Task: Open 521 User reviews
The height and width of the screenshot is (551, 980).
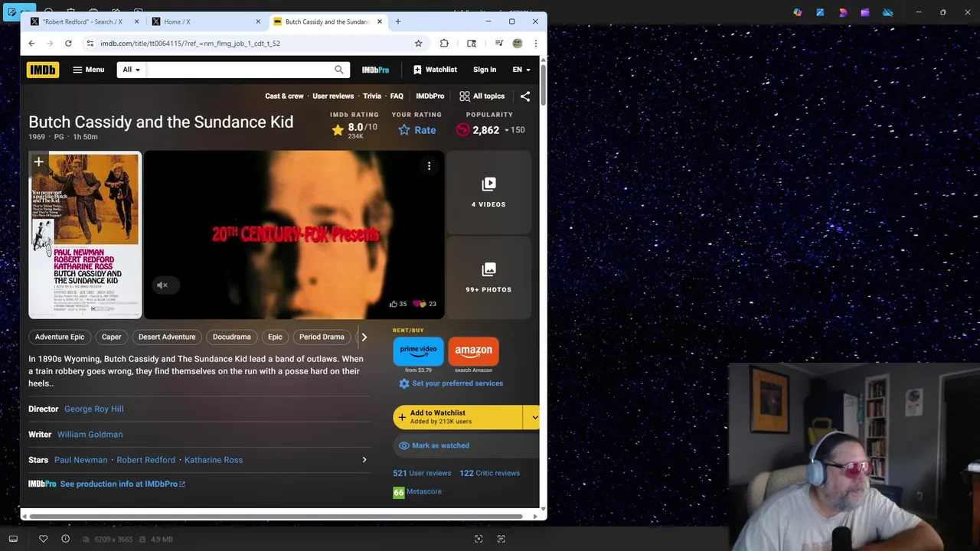Action: point(422,473)
